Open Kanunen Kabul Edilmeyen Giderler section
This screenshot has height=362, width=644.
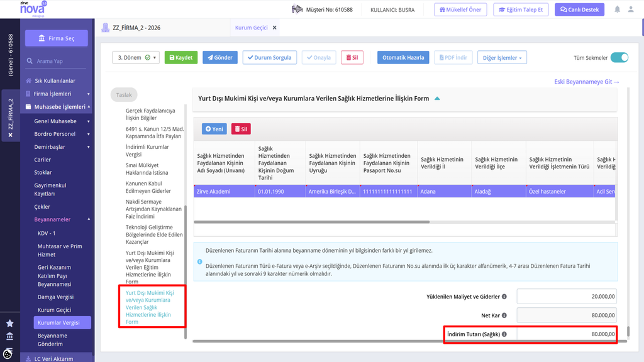click(x=148, y=187)
